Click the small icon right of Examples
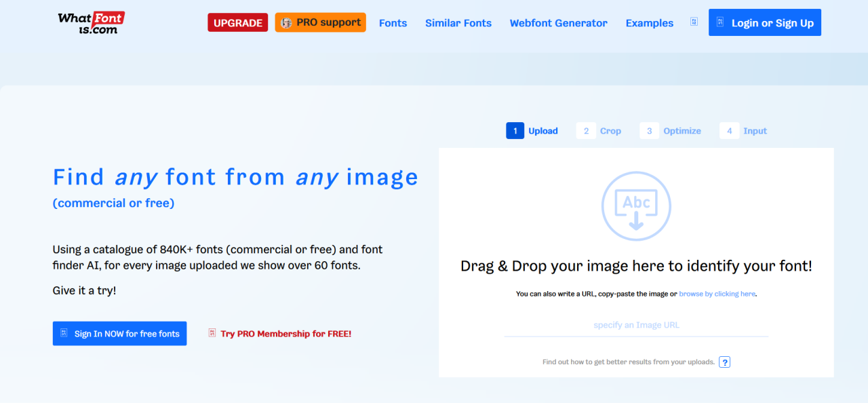This screenshot has height=403, width=868. tap(694, 22)
